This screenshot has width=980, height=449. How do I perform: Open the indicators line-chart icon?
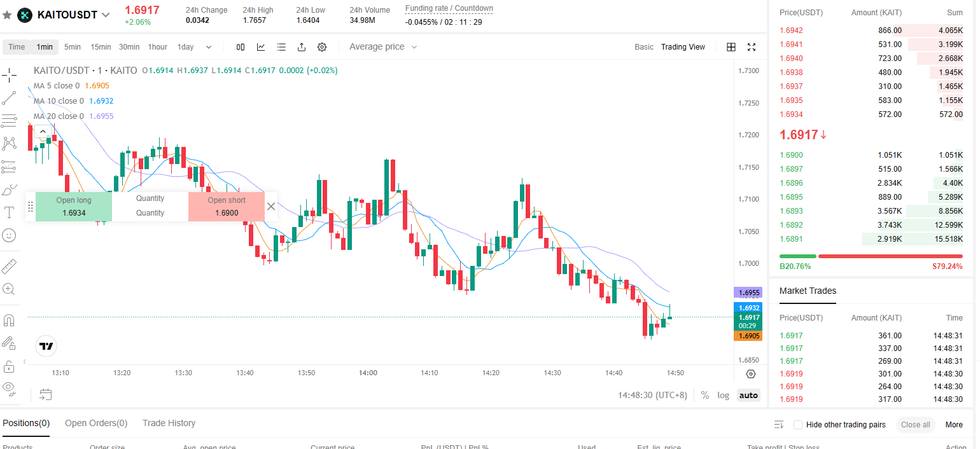(x=261, y=47)
